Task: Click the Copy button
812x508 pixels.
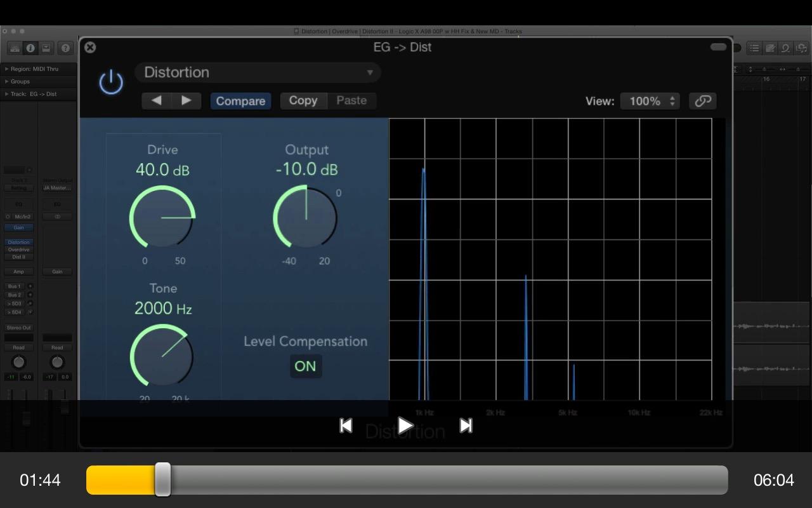Action: click(x=303, y=101)
